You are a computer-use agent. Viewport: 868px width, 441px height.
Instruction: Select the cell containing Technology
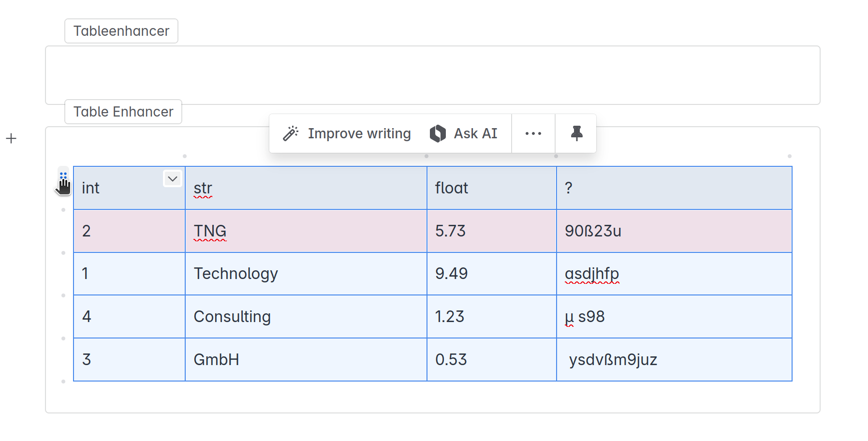[305, 273]
